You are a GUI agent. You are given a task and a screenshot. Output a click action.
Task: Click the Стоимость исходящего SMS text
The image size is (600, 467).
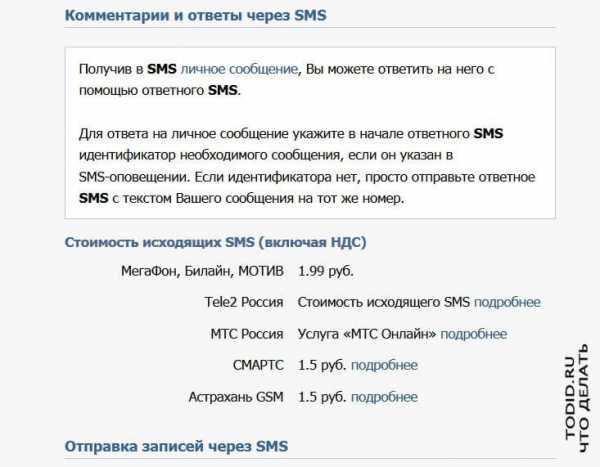(x=384, y=302)
